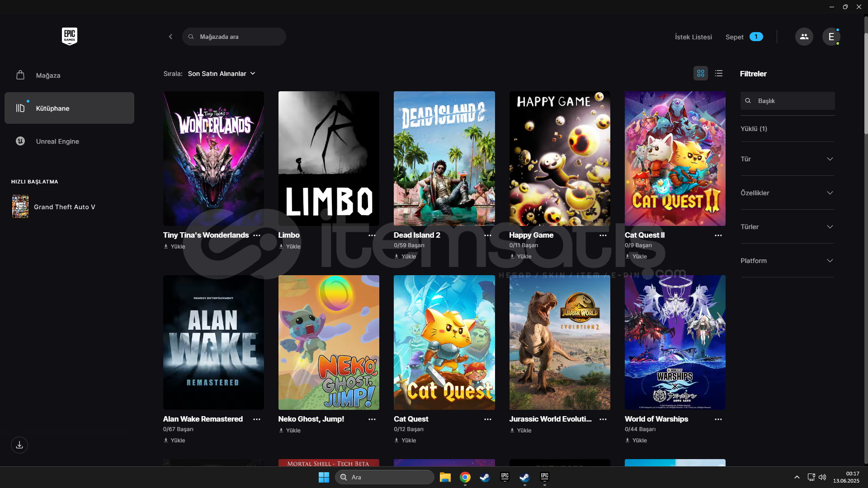The width and height of the screenshot is (868, 488).
Task: Open the Limbo cover thumbnail
Action: click(329, 159)
